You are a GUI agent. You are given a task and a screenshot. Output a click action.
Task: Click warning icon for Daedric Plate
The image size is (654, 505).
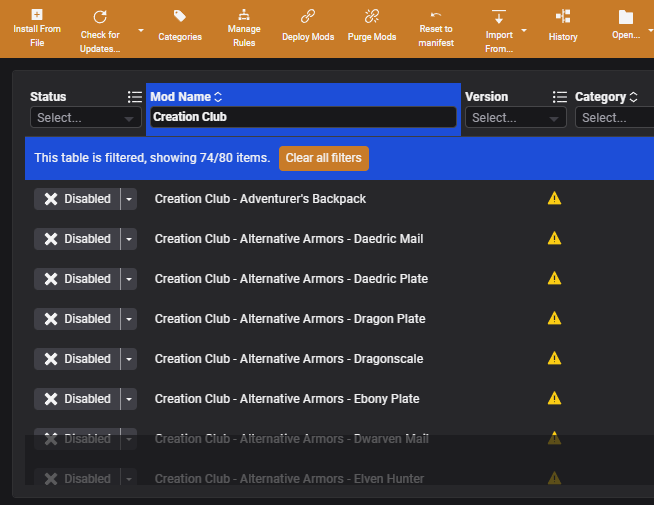[554, 278]
